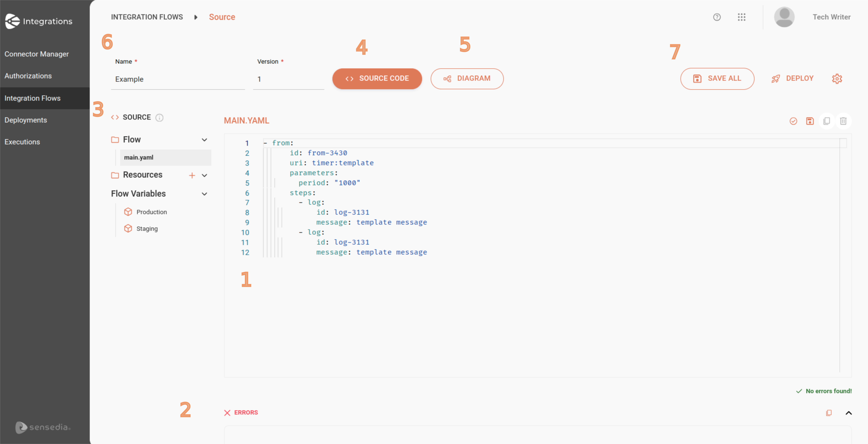Click the 'No errors found!' status message
This screenshot has width=868, height=444.
(x=824, y=391)
